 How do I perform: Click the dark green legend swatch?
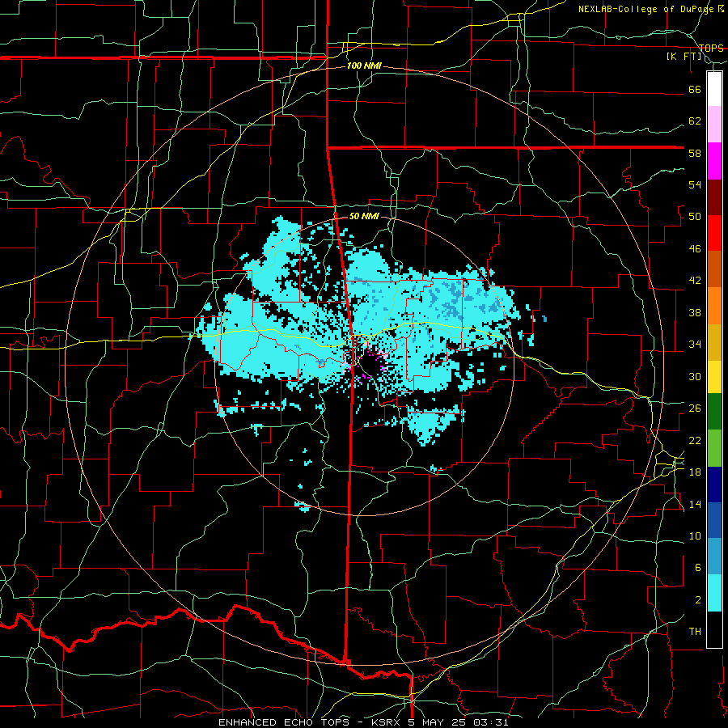(714, 412)
